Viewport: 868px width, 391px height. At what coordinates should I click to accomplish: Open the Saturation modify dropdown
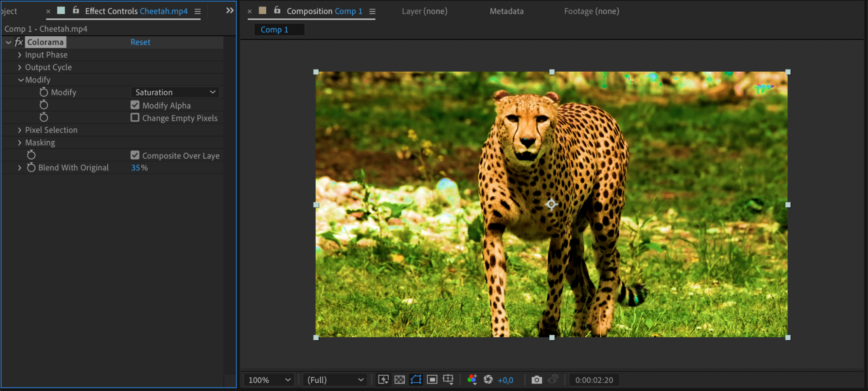[x=175, y=92]
